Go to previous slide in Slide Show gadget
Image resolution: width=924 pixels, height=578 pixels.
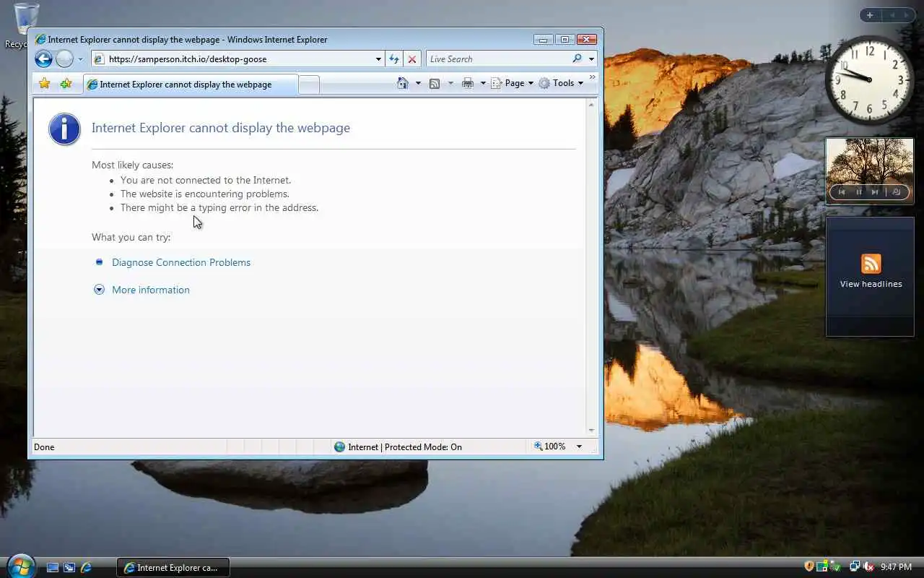point(842,192)
